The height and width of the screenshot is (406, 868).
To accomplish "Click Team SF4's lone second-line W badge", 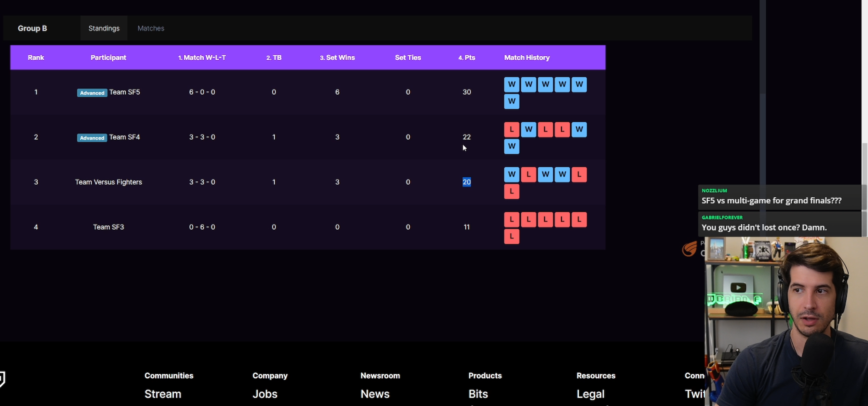I will tap(511, 146).
